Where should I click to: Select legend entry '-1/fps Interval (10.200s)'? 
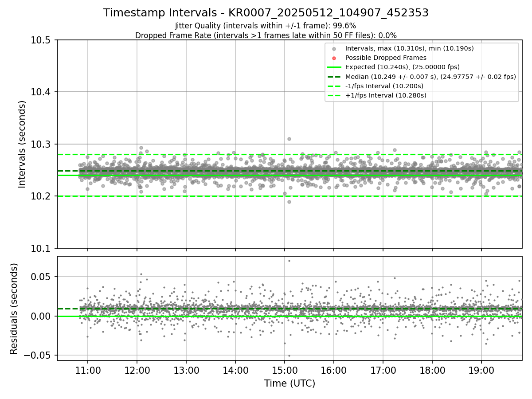click(x=384, y=86)
